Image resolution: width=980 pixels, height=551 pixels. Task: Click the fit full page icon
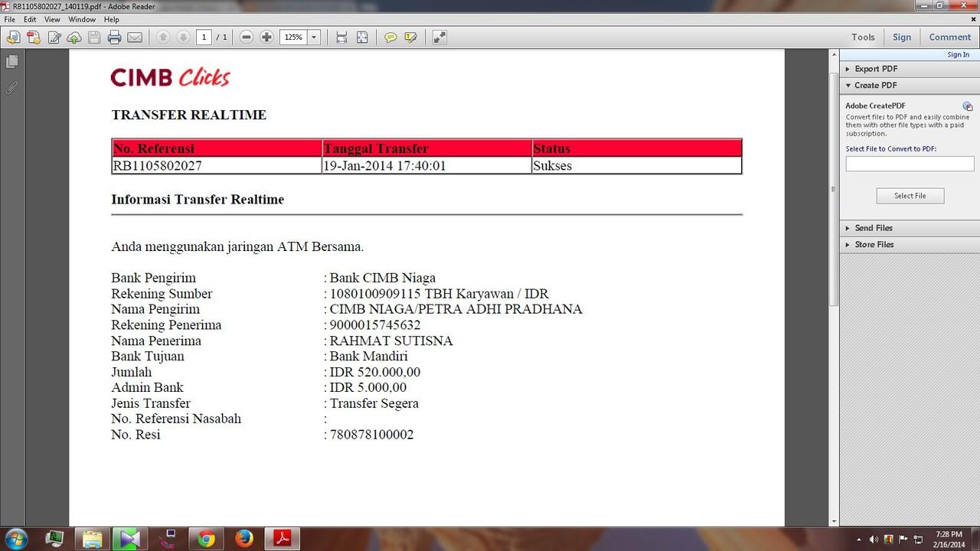point(362,37)
